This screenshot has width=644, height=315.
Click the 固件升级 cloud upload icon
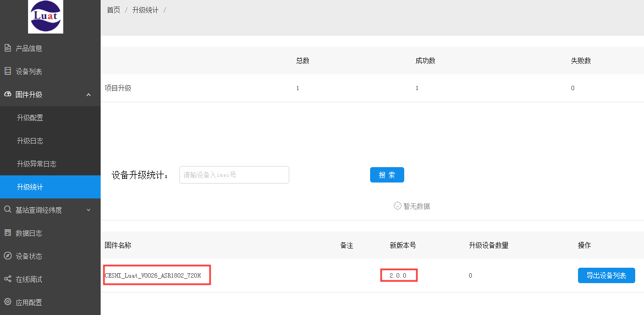7,94
